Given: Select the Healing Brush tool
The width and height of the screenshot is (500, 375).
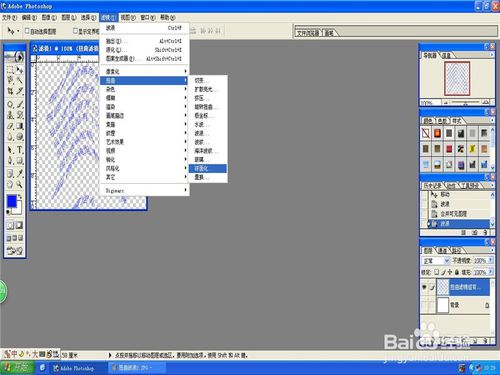Looking at the screenshot, I should point(10,105).
